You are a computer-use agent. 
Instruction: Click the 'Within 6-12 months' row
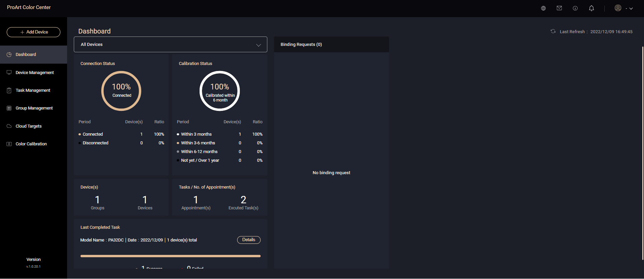pos(220,152)
